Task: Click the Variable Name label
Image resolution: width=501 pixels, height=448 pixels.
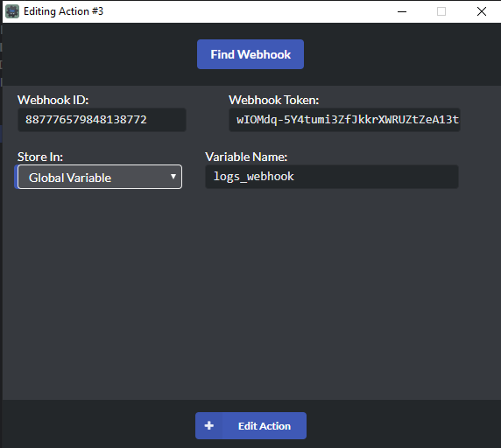Action: [246, 157]
